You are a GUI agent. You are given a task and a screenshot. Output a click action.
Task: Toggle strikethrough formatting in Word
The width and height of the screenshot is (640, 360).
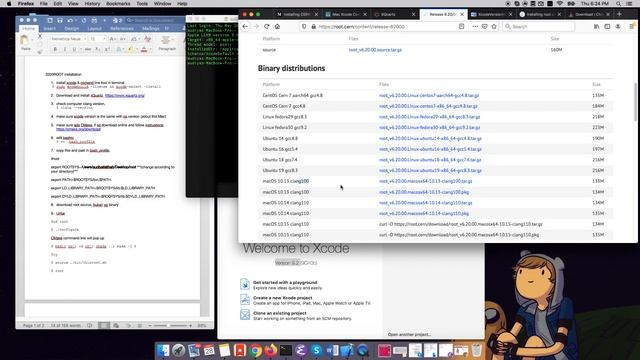point(87,49)
